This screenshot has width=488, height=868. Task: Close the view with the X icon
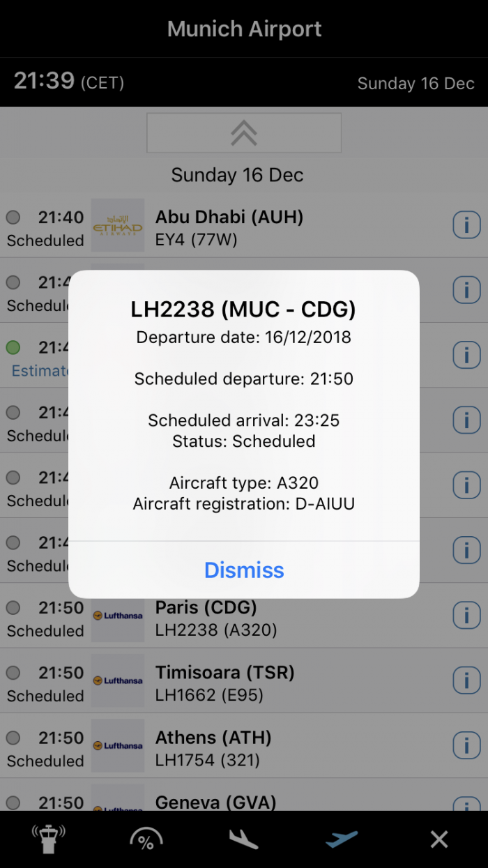pos(439,839)
